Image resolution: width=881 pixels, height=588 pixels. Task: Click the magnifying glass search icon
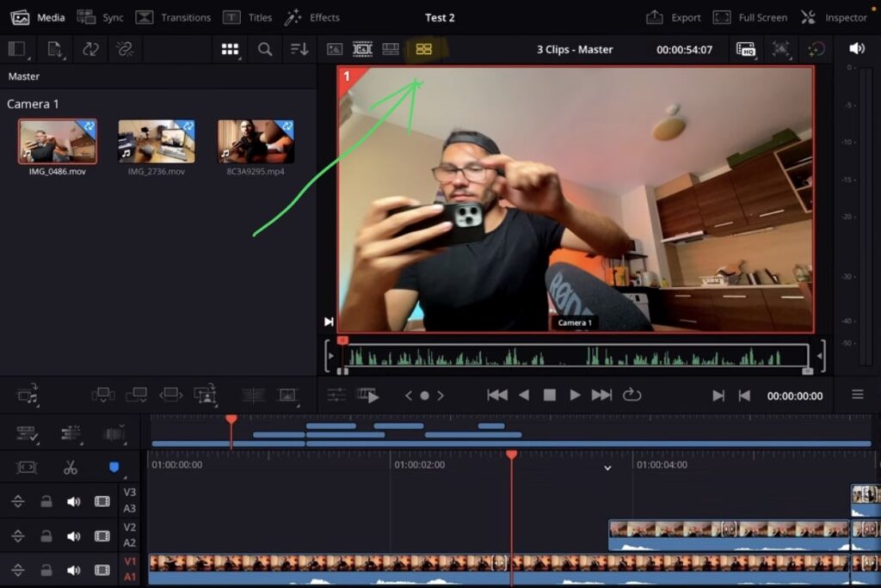tap(265, 49)
